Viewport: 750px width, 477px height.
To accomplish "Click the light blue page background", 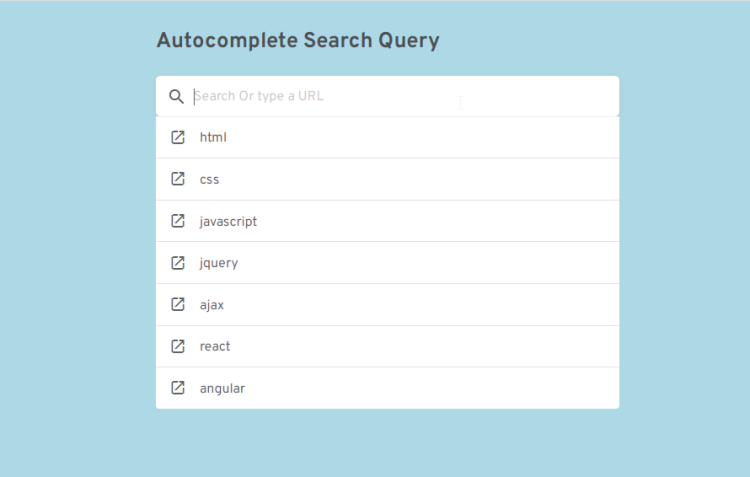I will pos(680,250).
